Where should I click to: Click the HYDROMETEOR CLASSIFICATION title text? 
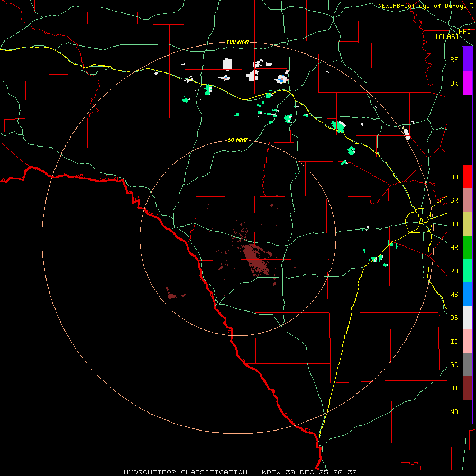(x=186, y=472)
